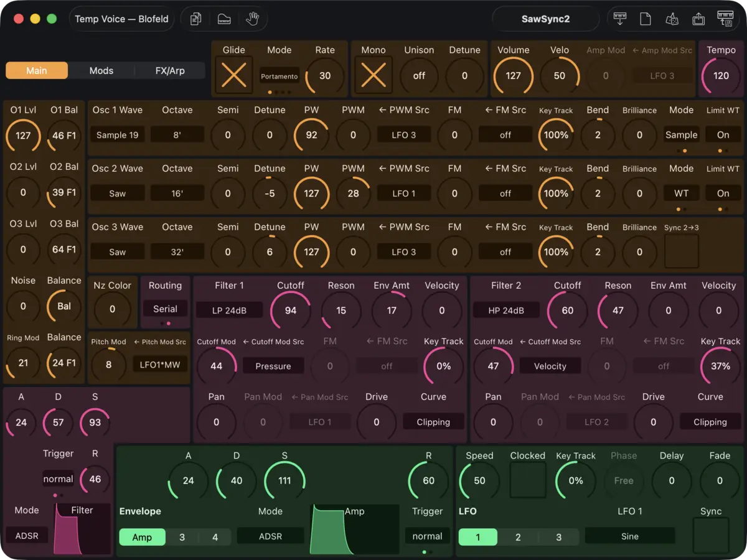Toggle the Glide X button

point(234,75)
